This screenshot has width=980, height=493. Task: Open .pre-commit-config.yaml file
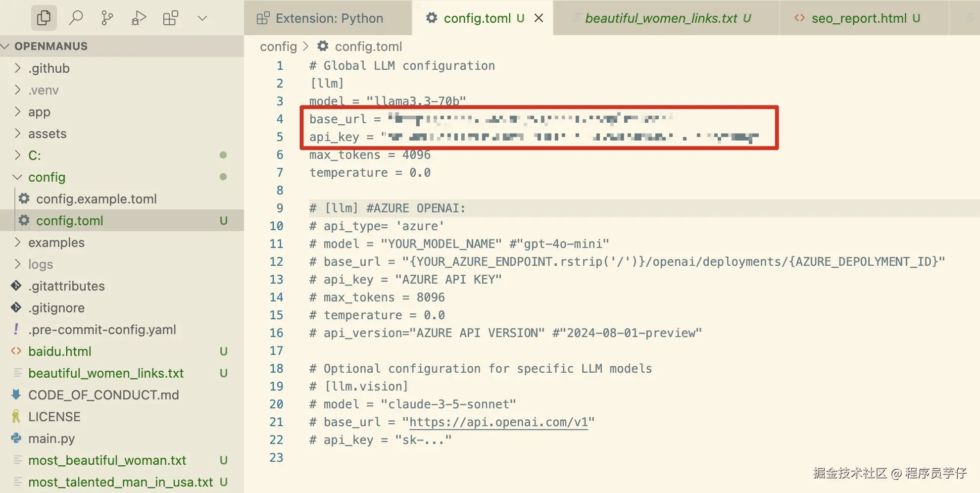(x=122, y=330)
